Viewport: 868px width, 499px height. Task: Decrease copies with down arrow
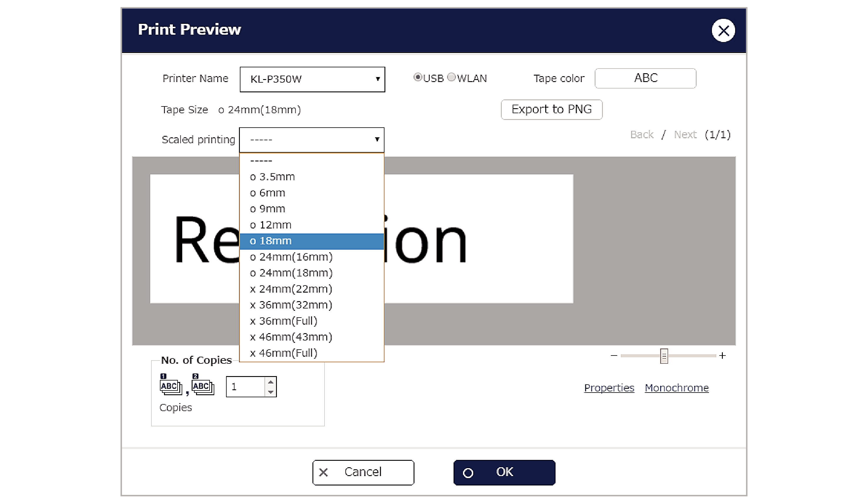[x=271, y=392]
